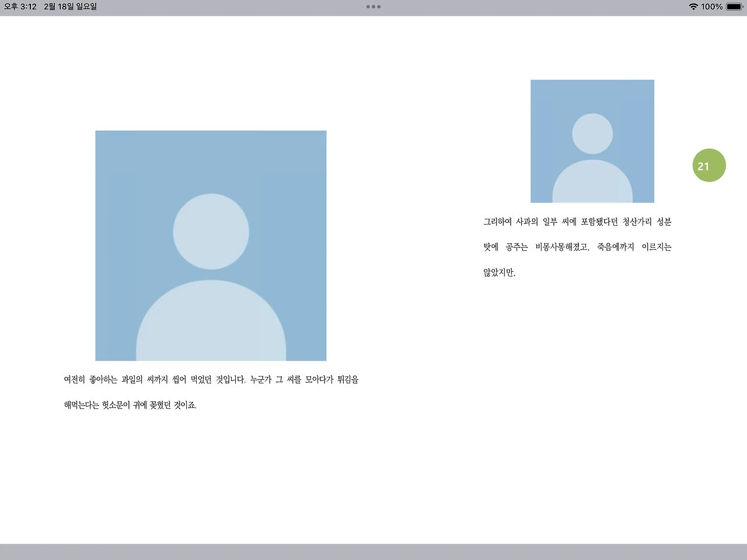Tap the text line starting 그리하여 사과의
The height and width of the screenshot is (560, 747).
(577, 222)
